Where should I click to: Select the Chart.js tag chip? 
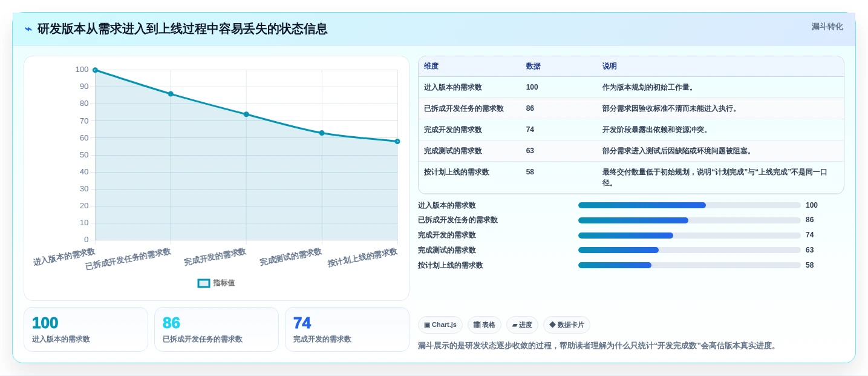click(440, 325)
